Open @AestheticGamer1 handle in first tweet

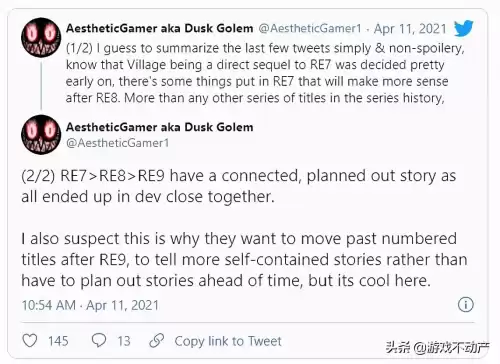[x=310, y=29]
